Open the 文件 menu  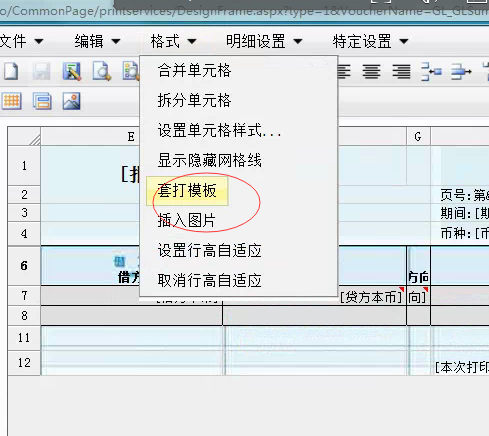[21, 41]
